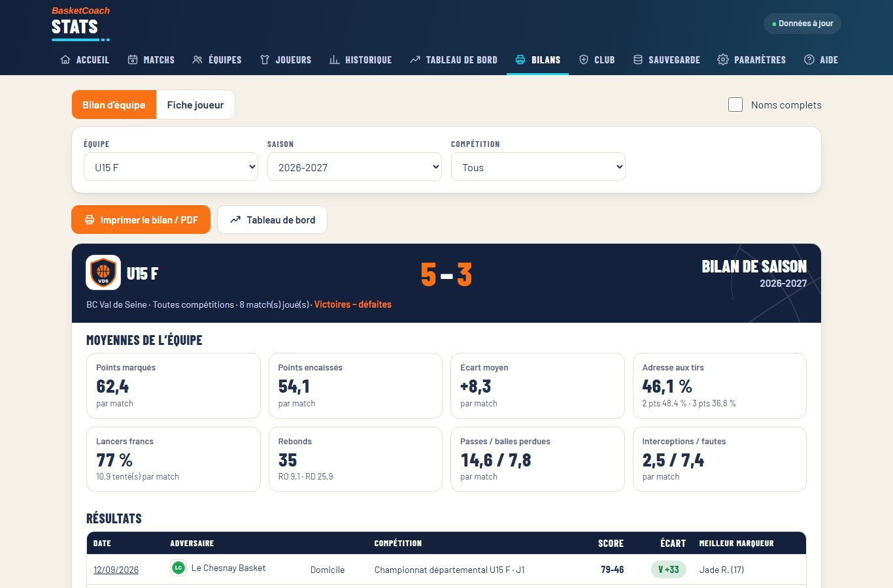
Task: Click the Le Chesnay Basket opponent badge
Action: (x=178, y=568)
